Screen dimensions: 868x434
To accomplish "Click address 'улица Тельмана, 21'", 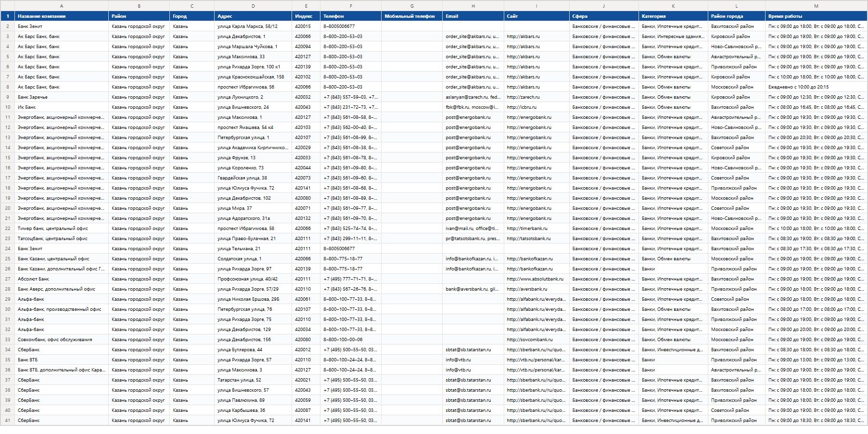I will click(x=253, y=249).
